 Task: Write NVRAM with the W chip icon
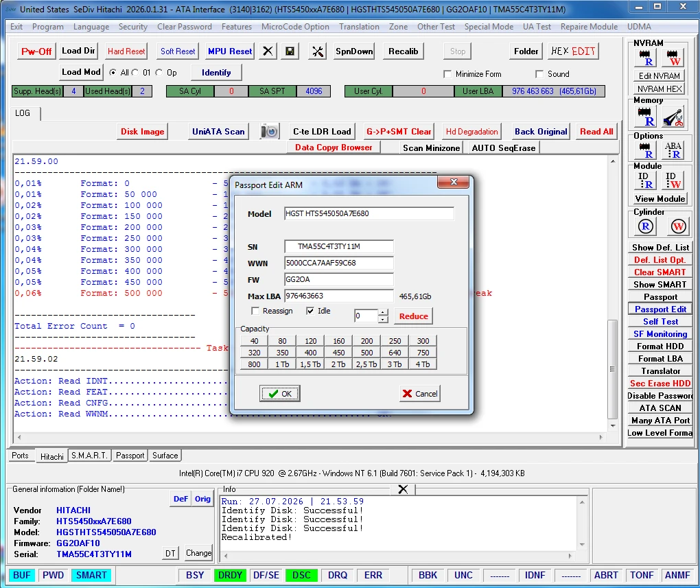673,58
